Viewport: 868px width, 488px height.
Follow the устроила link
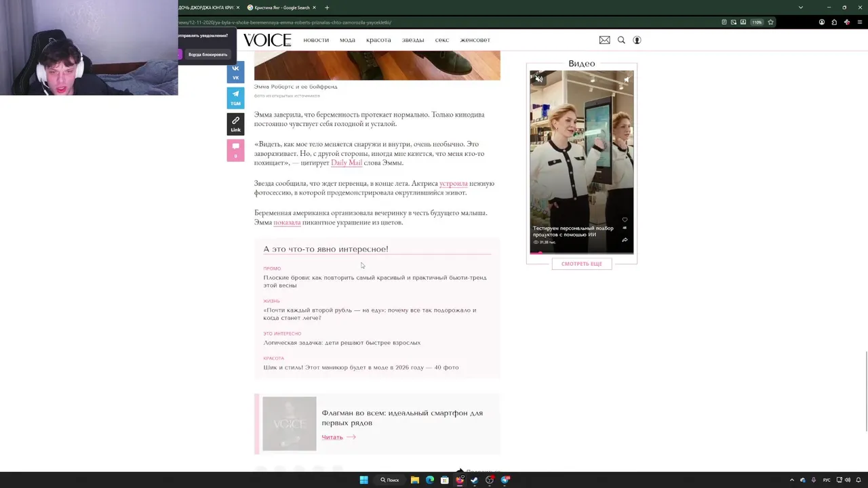tap(454, 184)
